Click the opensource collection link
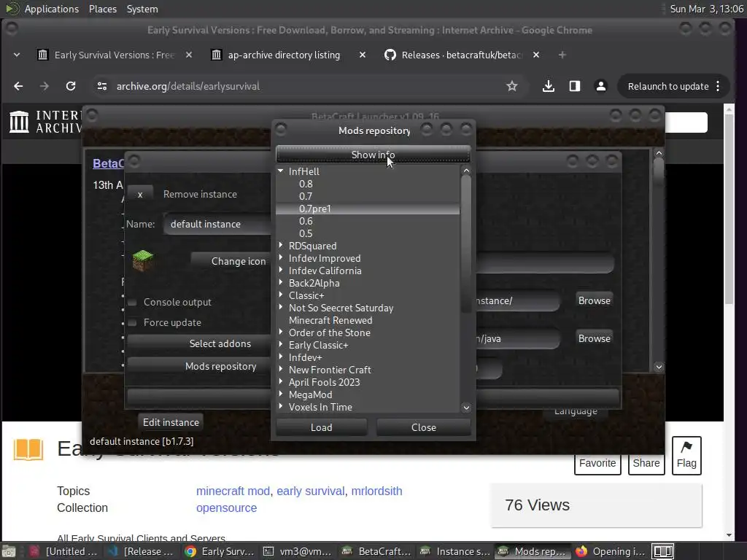747x560 pixels. click(x=226, y=508)
